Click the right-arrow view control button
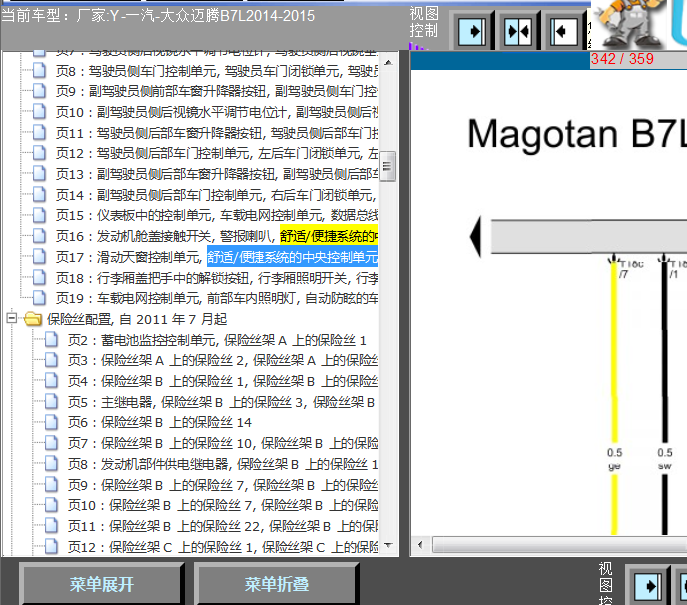 pos(472,32)
